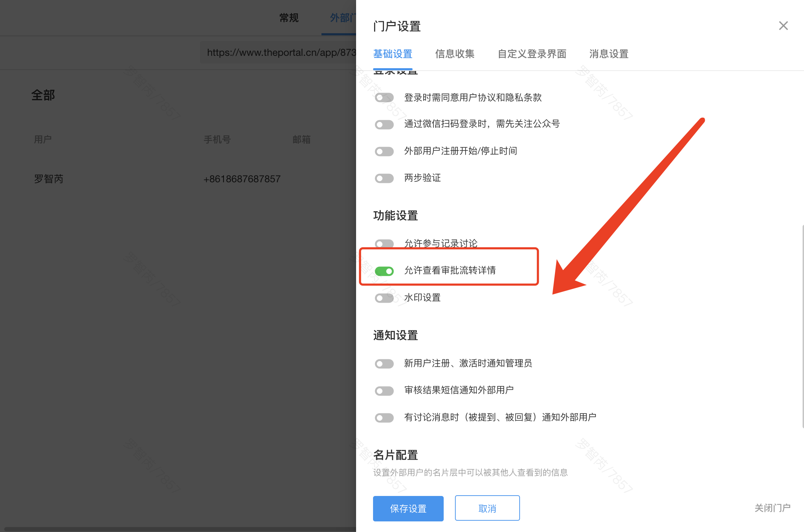This screenshot has width=804, height=532.
Task: Select the 消息设置 tab
Action: click(609, 54)
